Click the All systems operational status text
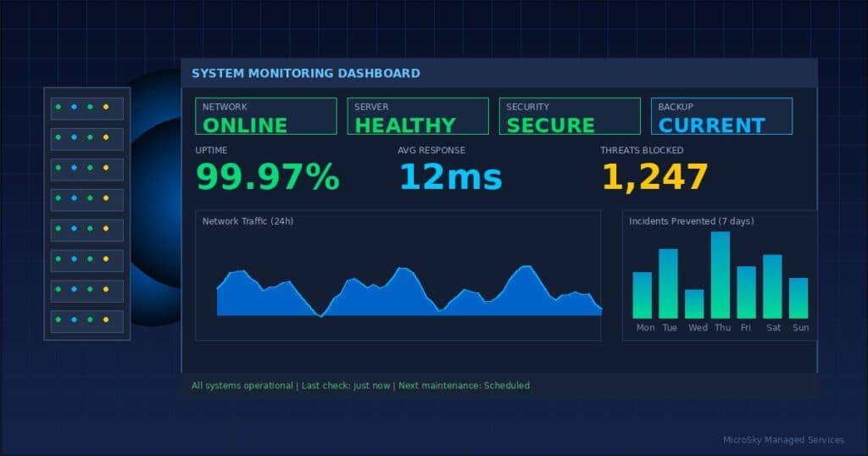This screenshot has width=868, height=456. [242, 386]
